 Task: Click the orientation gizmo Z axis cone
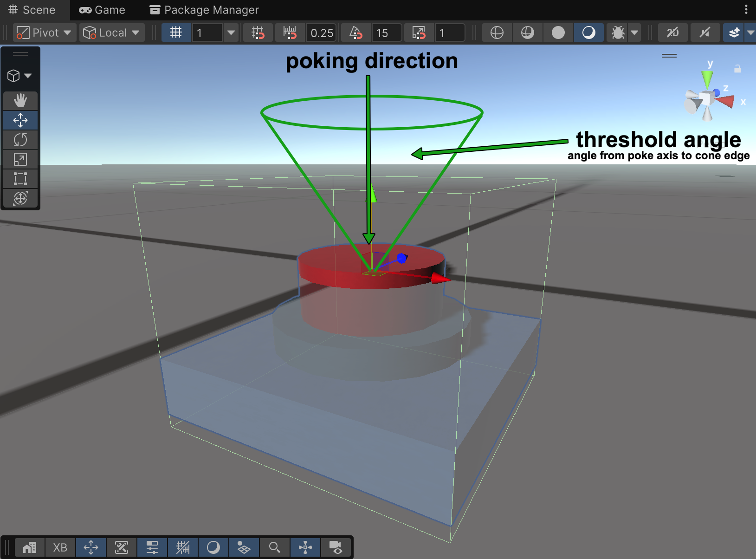click(x=717, y=93)
